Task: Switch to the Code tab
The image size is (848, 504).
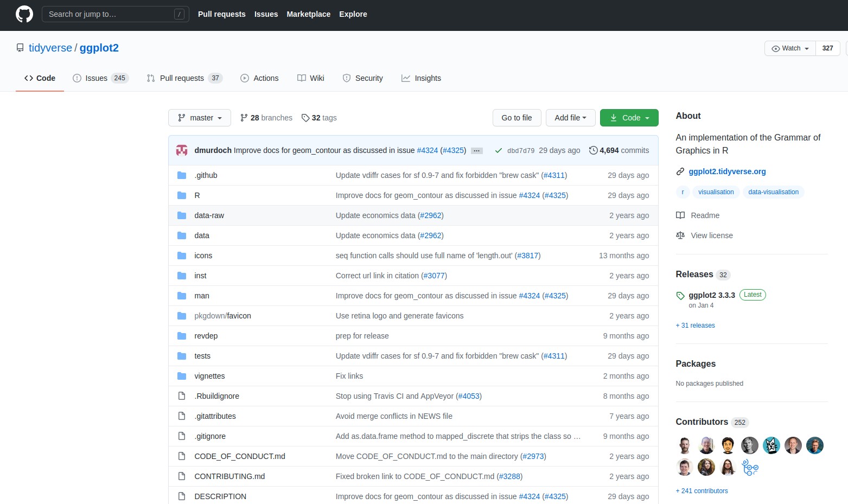Action: 40,78
